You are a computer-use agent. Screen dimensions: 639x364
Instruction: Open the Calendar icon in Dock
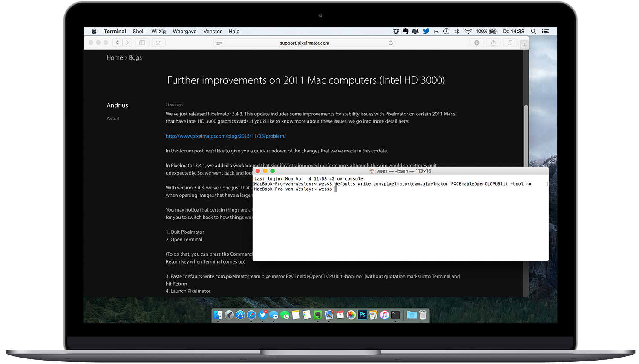click(x=340, y=315)
